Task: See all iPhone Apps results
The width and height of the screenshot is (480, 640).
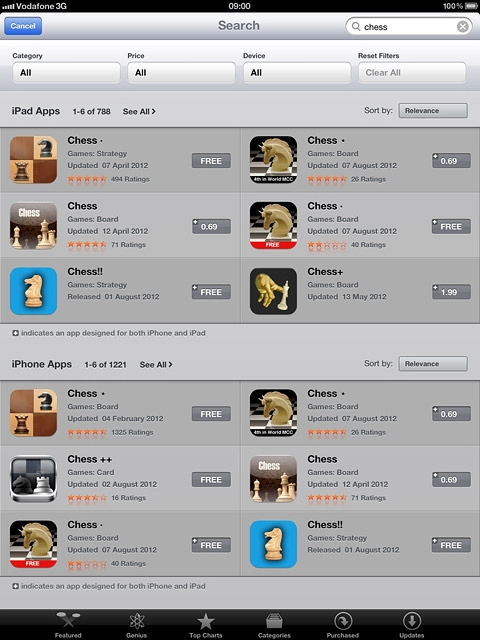Action: (x=156, y=364)
